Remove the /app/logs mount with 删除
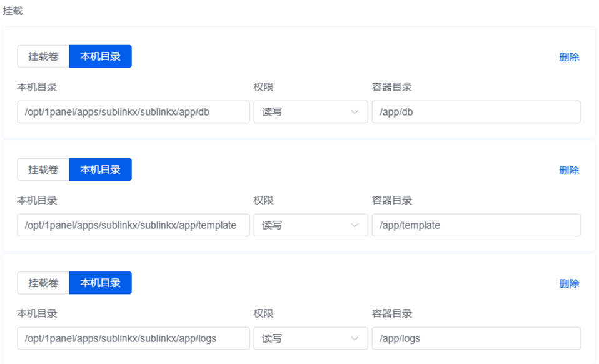The width and height of the screenshot is (599, 364). (x=568, y=283)
